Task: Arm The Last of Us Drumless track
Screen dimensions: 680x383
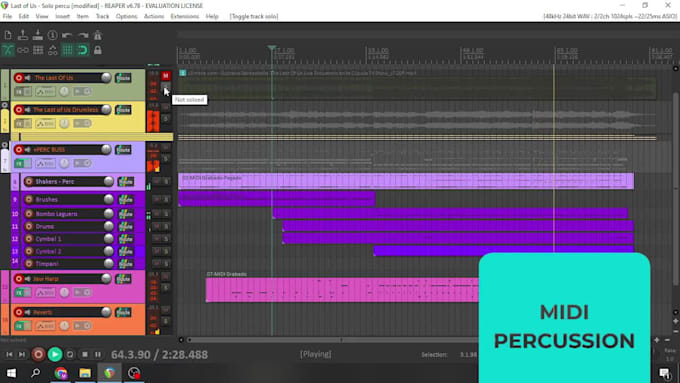Action: point(19,110)
